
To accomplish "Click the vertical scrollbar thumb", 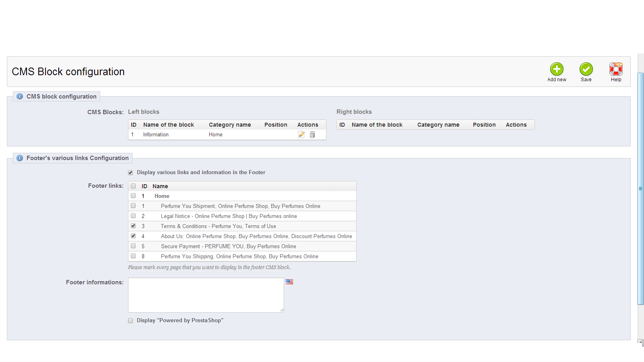I will (x=641, y=189).
